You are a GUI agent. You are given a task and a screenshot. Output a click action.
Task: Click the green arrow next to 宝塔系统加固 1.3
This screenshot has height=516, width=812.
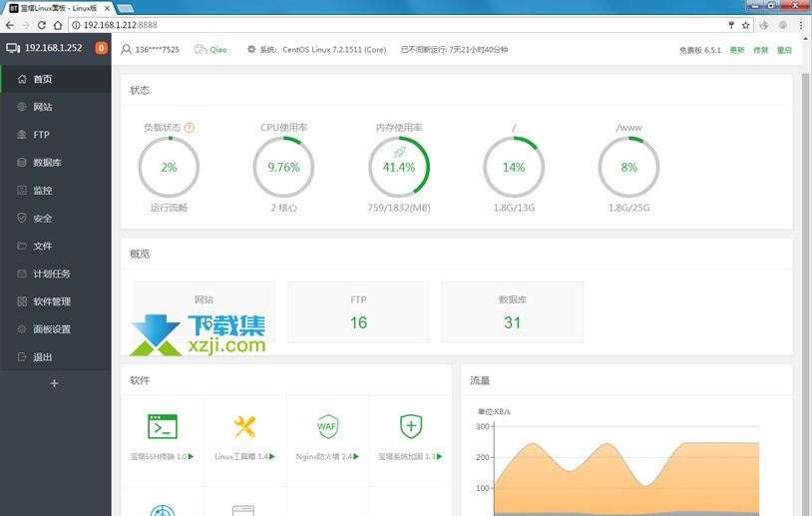tap(440, 456)
